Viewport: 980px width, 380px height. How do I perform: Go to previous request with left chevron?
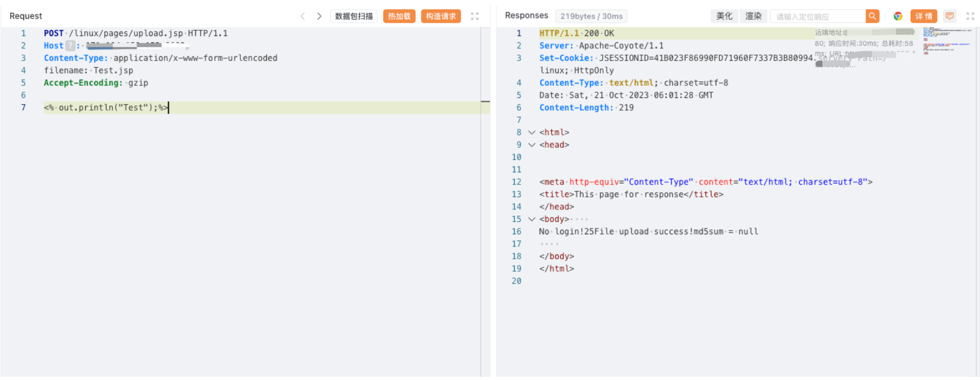coord(302,16)
